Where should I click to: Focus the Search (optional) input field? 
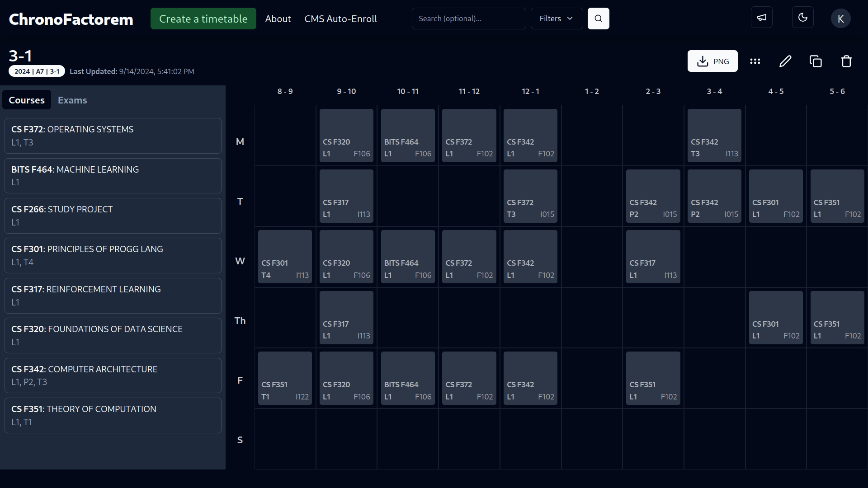click(x=468, y=19)
